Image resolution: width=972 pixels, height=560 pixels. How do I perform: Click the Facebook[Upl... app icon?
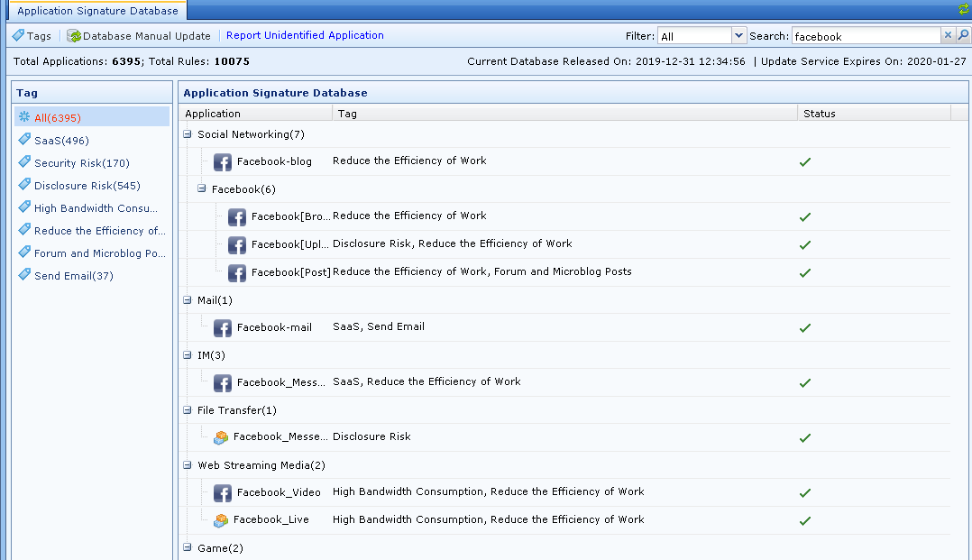click(237, 245)
